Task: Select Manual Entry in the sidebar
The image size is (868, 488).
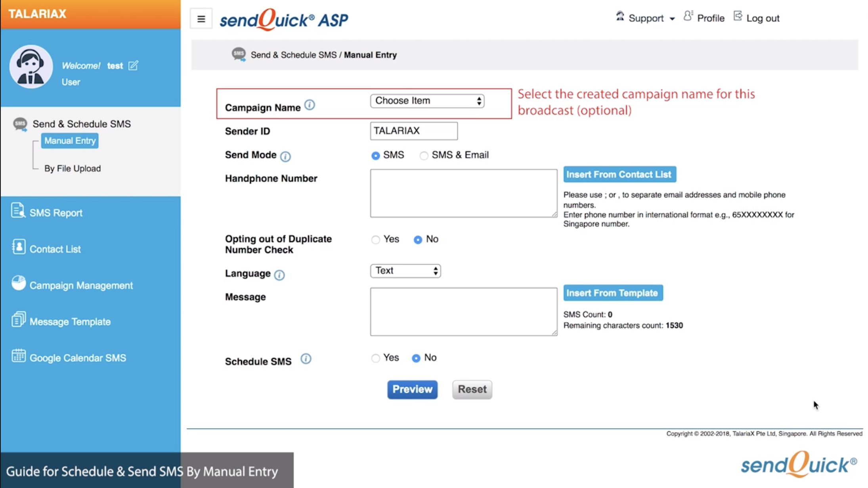Action: click(x=70, y=141)
